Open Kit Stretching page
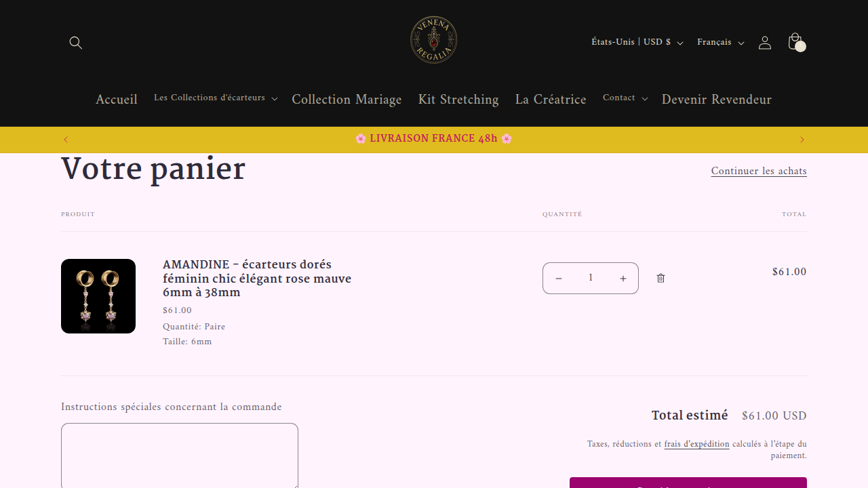This screenshot has width=868, height=488. click(x=458, y=100)
